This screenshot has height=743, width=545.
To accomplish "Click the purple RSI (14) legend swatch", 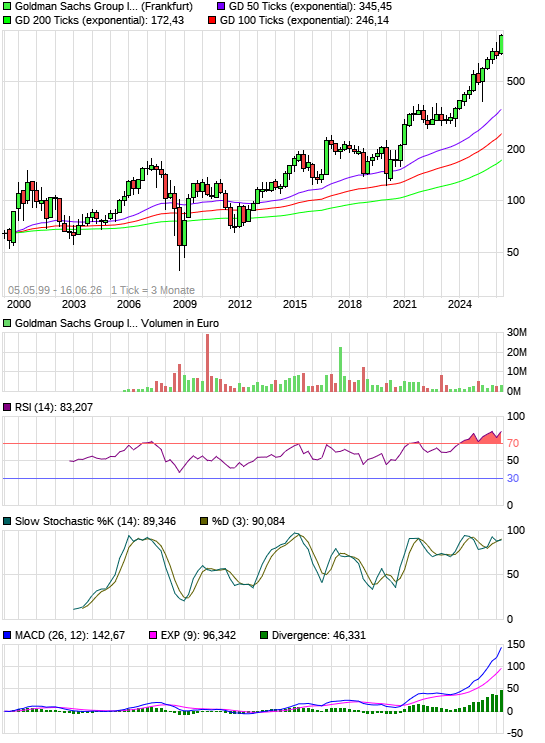I will (7, 407).
